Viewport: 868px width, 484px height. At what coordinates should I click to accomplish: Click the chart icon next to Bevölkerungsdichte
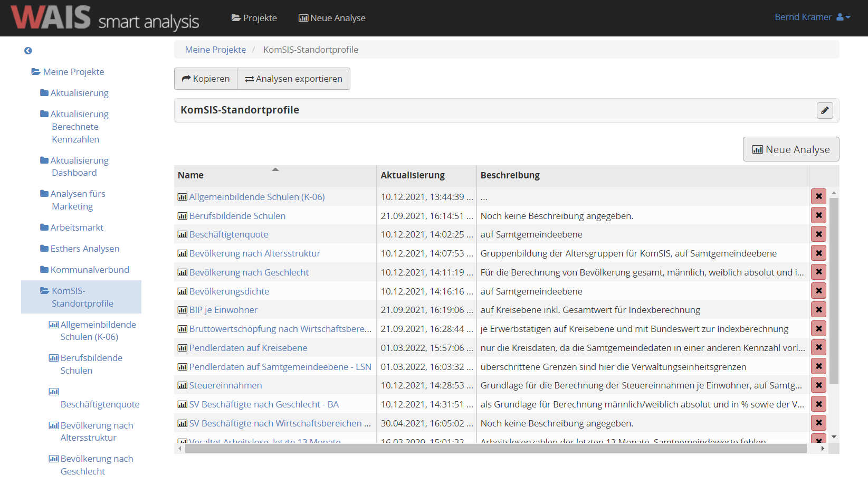click(183, 291)
